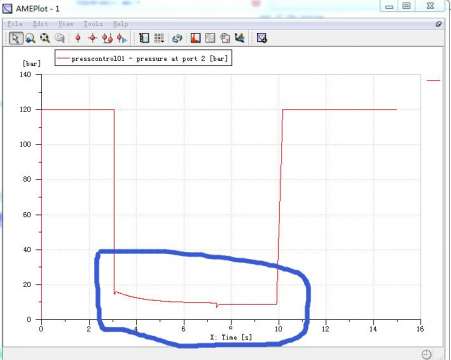Click the presscontrol01 pressure legend entry
Image resolution: width=451 pixels, height=360 pixels.
click(143, 58)
